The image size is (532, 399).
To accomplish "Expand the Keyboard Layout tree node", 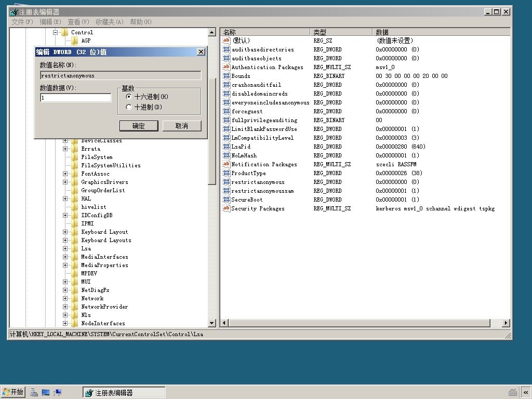I will pyautogui.click(x=65, y=232).
